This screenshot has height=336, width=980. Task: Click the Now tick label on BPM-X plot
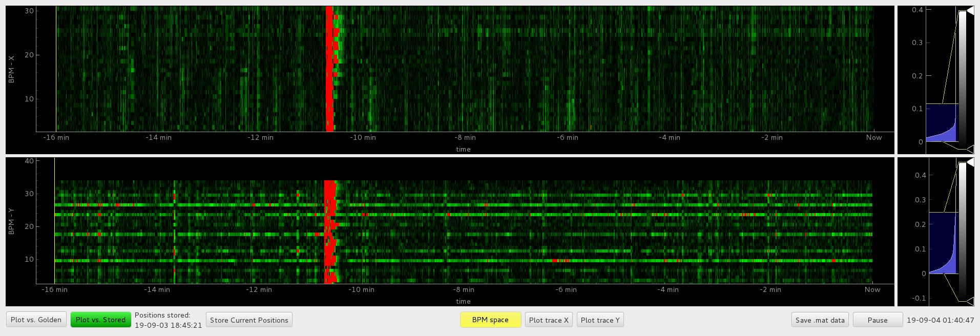[874, 137]
